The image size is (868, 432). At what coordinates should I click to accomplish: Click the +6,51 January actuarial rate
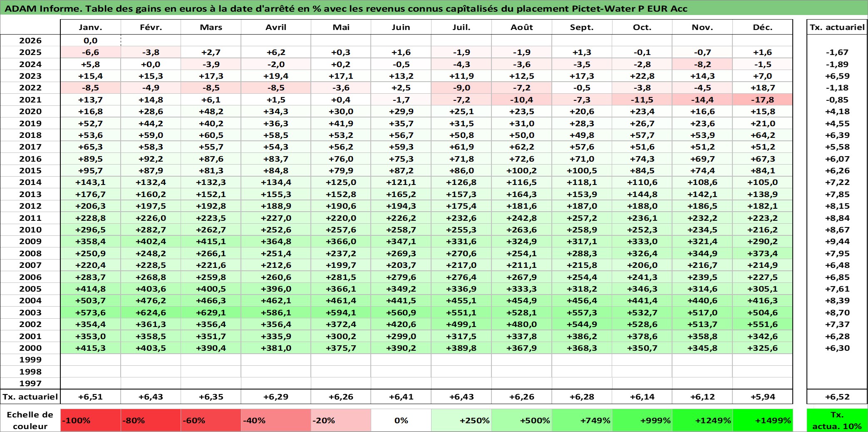tap(91, 397)
